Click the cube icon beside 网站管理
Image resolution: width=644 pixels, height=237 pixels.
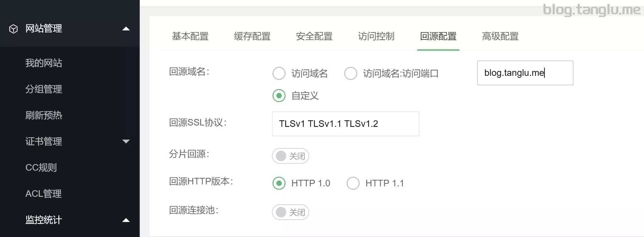13,29
